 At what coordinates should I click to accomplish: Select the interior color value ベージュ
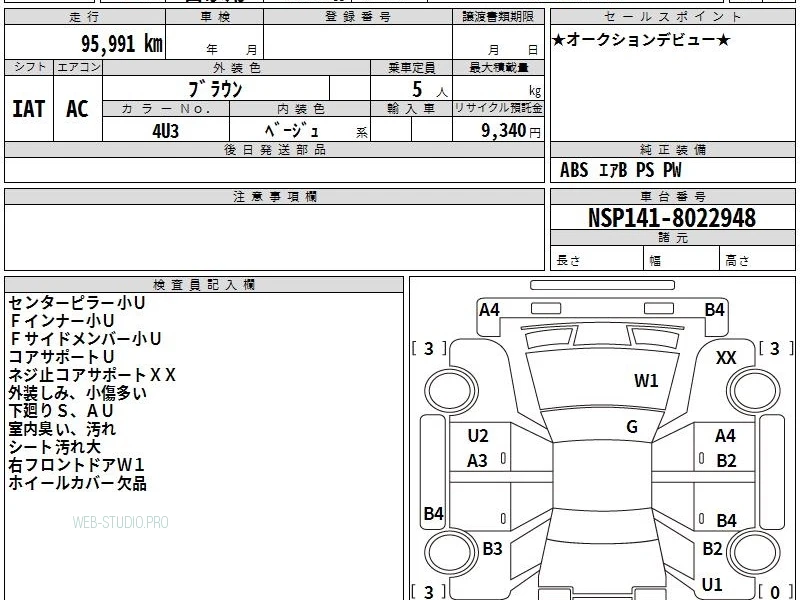[x=291, y=130]
